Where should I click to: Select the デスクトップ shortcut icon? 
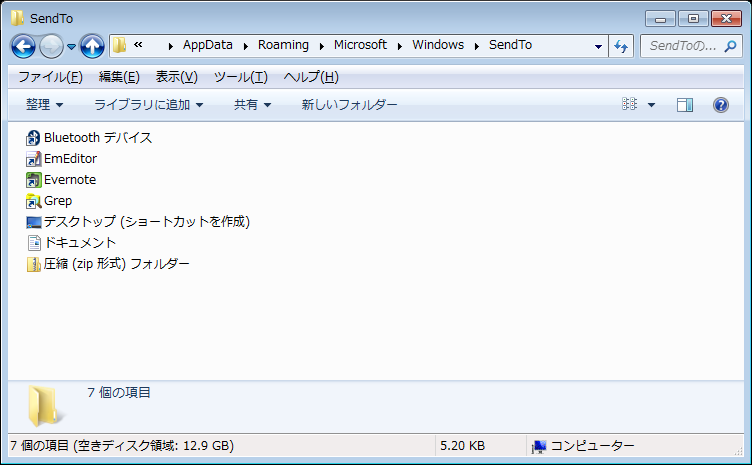click(34, 222)
